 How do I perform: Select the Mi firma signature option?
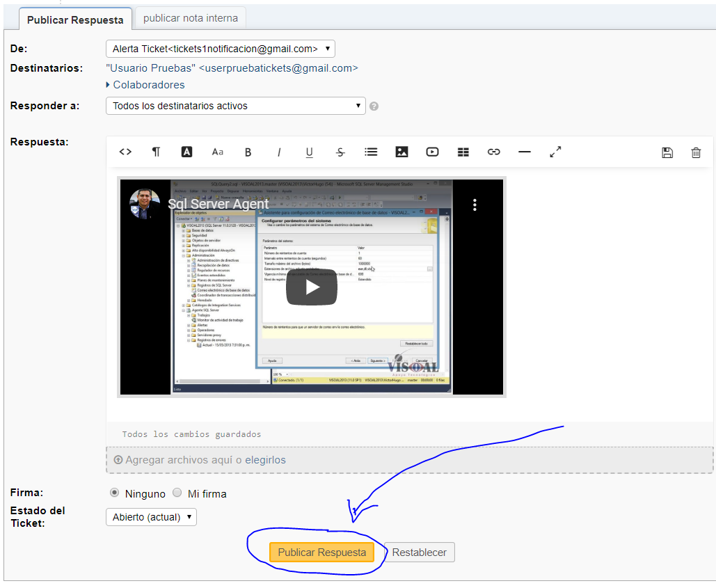[177, 493]
